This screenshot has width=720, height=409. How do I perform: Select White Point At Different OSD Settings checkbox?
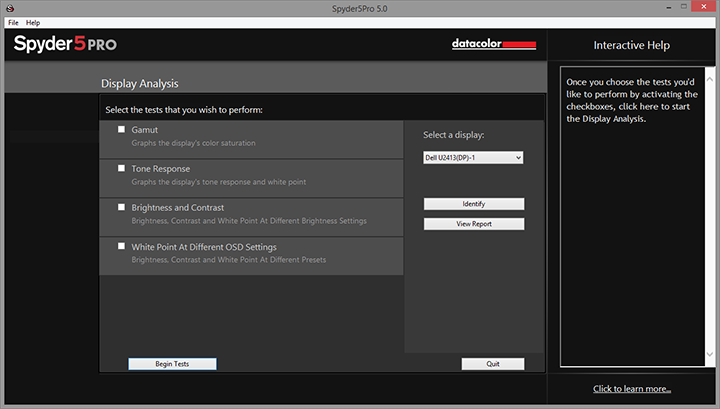[122, 246]
